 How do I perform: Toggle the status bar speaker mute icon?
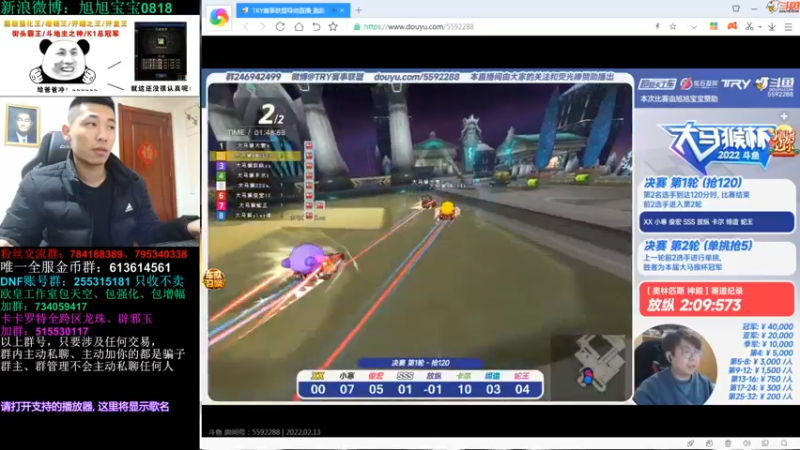(x=746, y=443)
